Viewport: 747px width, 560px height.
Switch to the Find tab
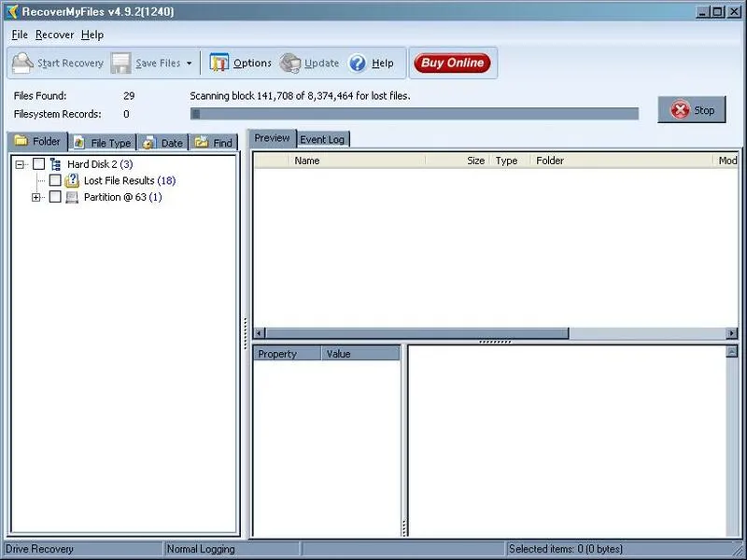coord(214,143)
